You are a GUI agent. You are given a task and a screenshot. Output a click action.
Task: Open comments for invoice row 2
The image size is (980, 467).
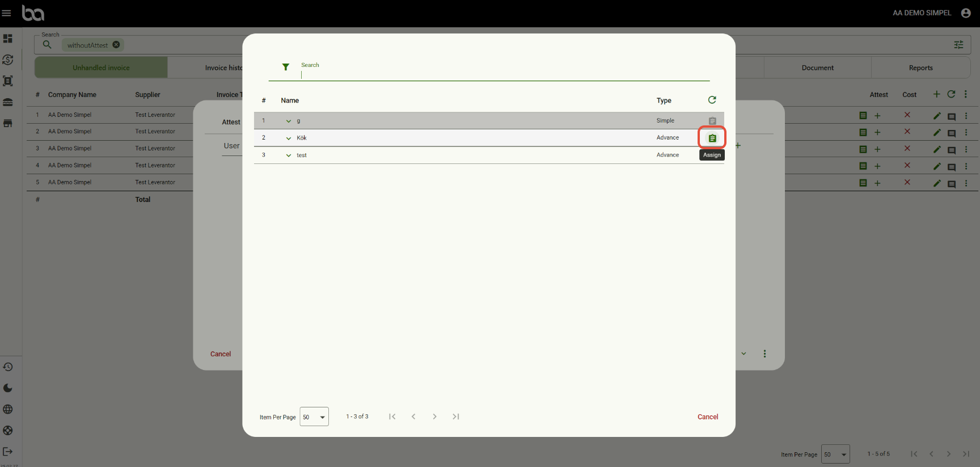pyautogui.click(x=952, y=133)
